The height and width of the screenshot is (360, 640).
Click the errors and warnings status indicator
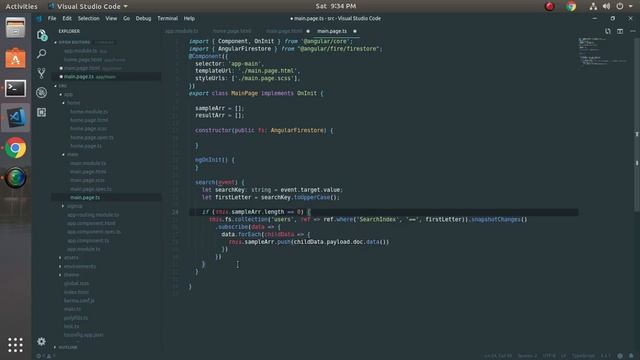coord(46,356)
